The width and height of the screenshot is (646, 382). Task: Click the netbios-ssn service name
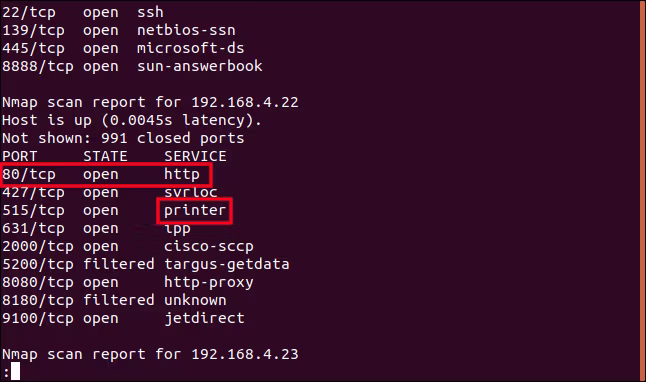(x=186, y=30)
